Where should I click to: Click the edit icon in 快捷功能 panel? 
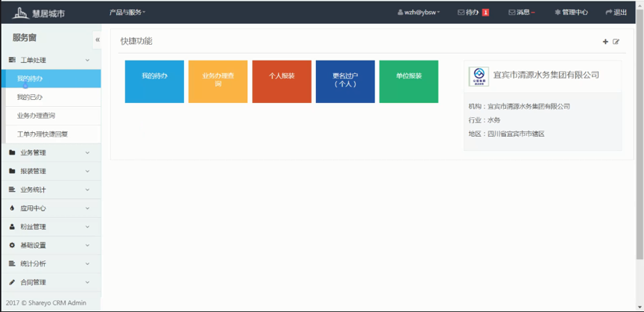616,42
